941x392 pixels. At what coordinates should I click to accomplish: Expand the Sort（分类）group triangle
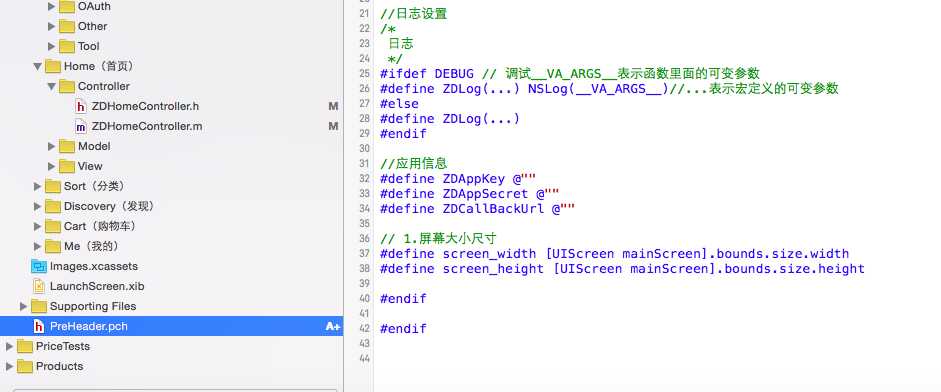(38, 187)
